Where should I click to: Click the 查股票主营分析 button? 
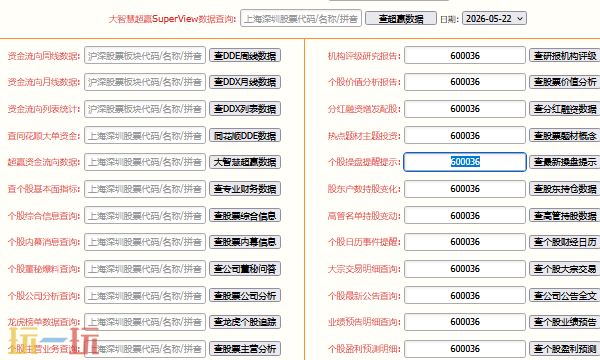[x=245, y=349]
